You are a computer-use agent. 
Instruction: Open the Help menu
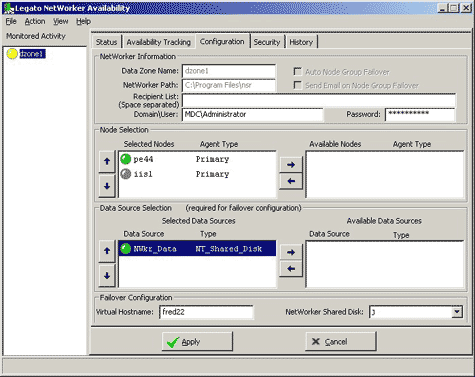[x=83, y=21]
